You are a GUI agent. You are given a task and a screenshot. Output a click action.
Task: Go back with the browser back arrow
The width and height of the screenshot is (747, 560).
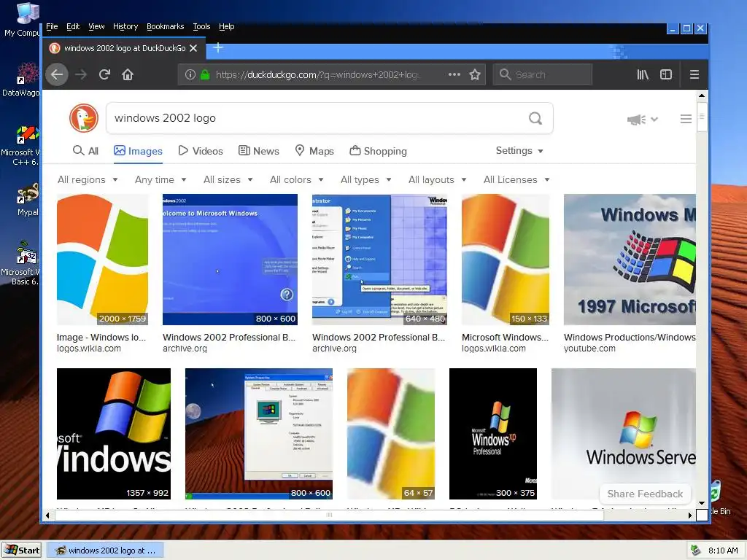click(x=57, y=75)
